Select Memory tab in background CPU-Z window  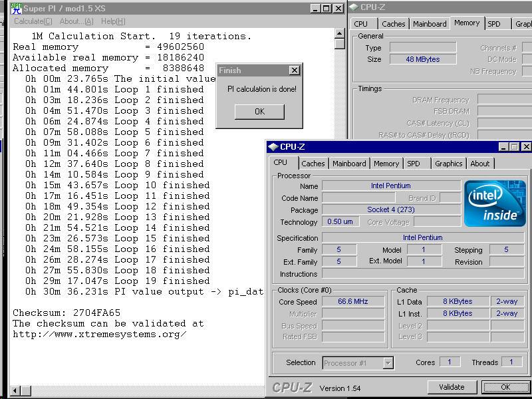(467, 23)
